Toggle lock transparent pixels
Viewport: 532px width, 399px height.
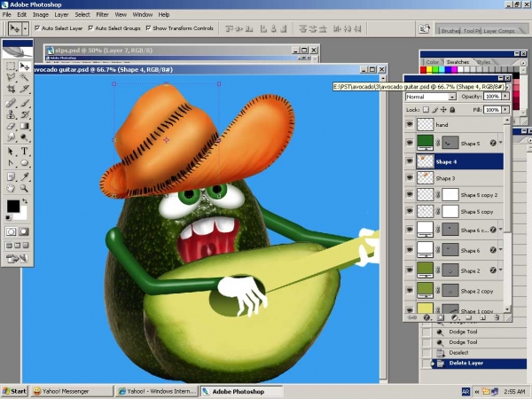click(426, 110)
